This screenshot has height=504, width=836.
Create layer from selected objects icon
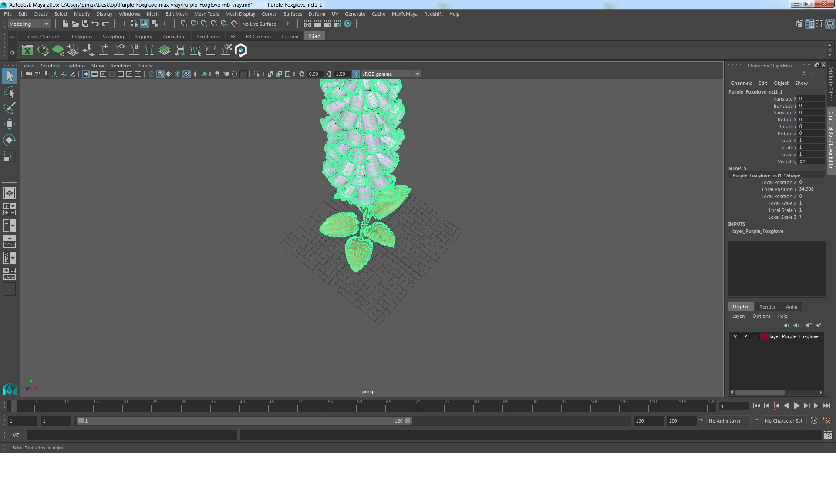point(819,325)
